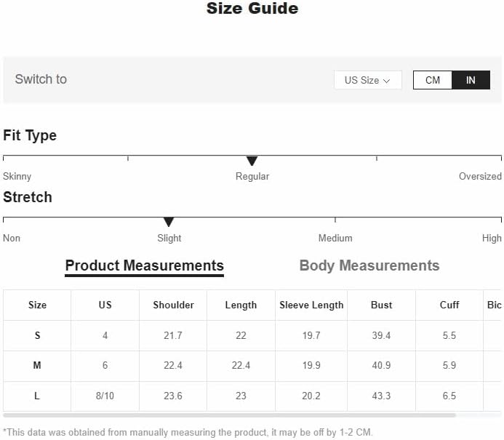
Task: Open the Body Measurements tab
Action: (x=369, y=265)
